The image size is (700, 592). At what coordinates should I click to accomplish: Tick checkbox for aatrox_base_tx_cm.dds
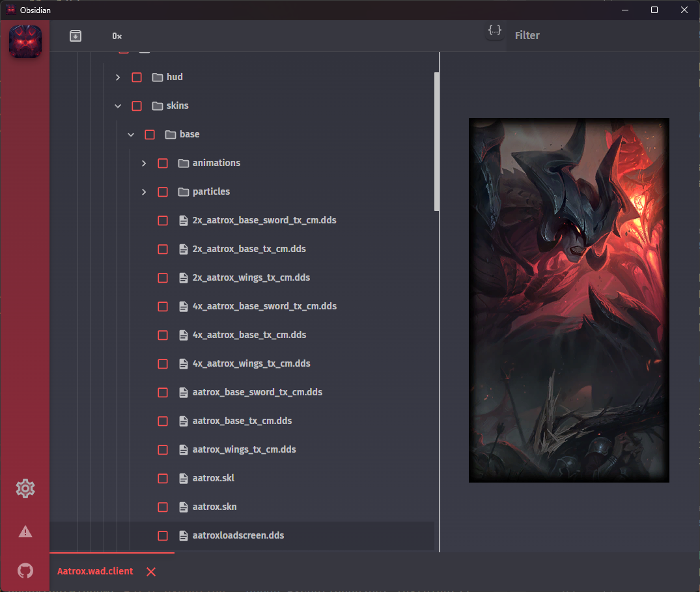(x=163, y=421)
